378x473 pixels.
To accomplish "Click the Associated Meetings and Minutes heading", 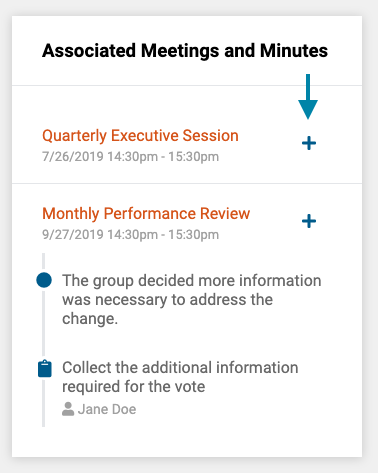I will [185, 51].
